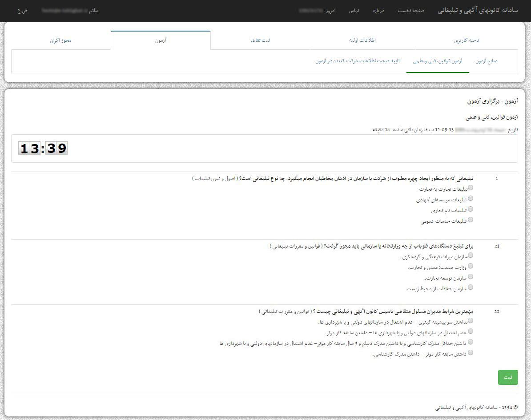This screenshot has height=420, width=531.
Task: Select radio option تبلیغات تجارت به تجارت
Action: [471, 188]
